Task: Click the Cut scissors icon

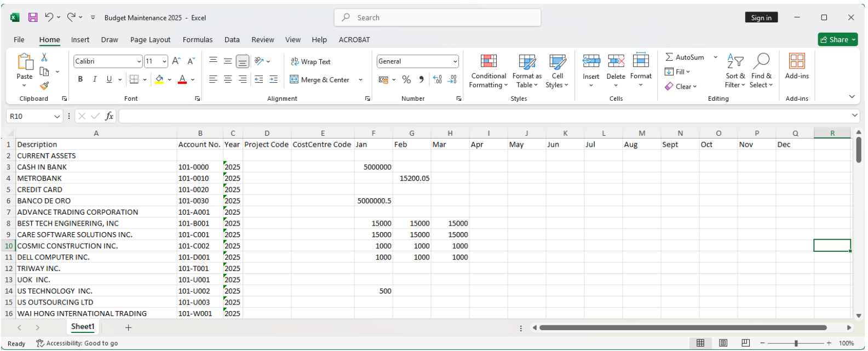Action: coord(44,57)
